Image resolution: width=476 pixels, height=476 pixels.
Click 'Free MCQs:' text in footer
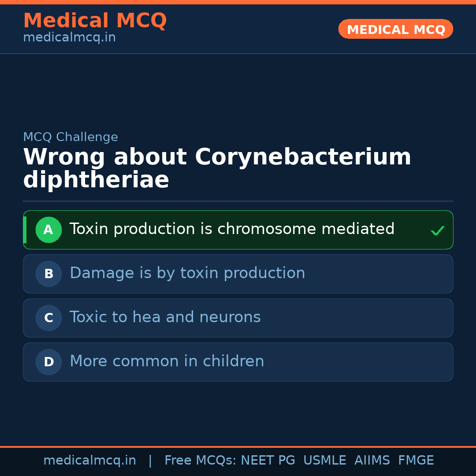201,461
